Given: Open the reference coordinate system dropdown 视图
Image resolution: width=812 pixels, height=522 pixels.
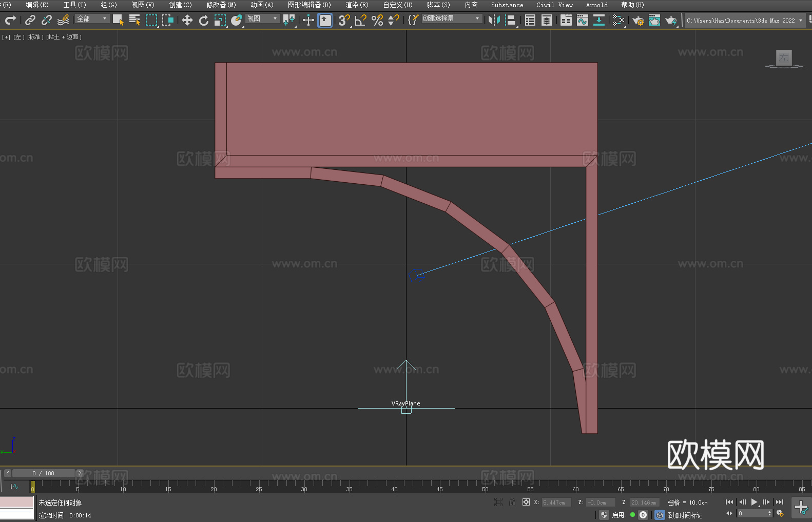Looking at the screenshot, I should [x=262, y=18].
